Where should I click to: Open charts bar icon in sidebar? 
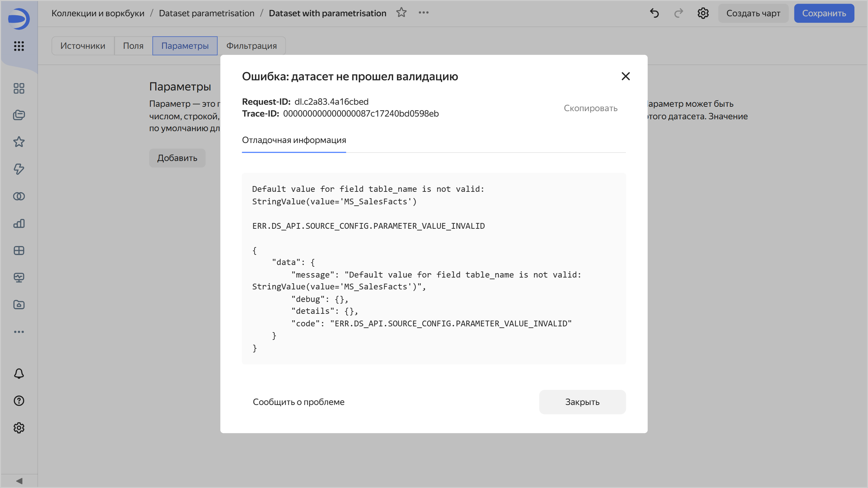(x=19, y=223)
